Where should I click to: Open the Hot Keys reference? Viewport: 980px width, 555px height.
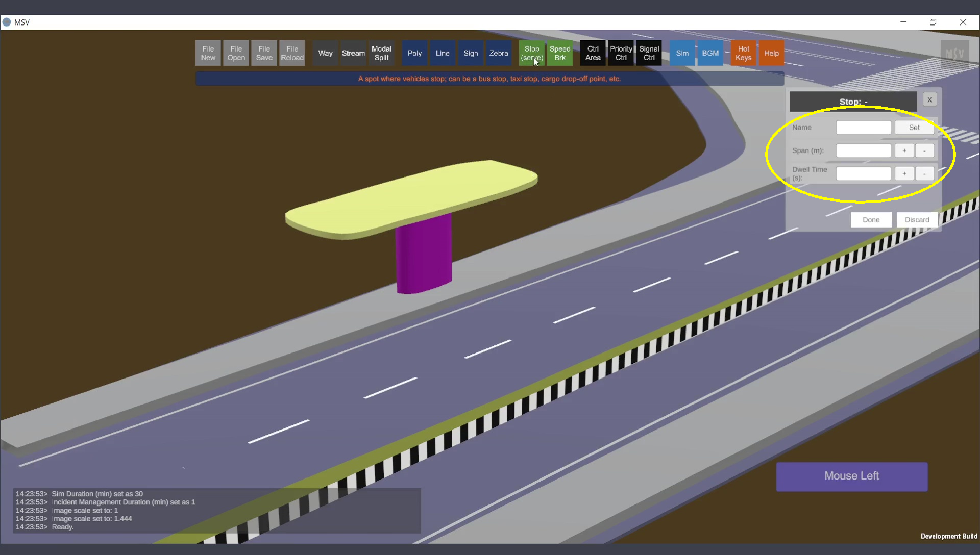[x=743, y=53]
